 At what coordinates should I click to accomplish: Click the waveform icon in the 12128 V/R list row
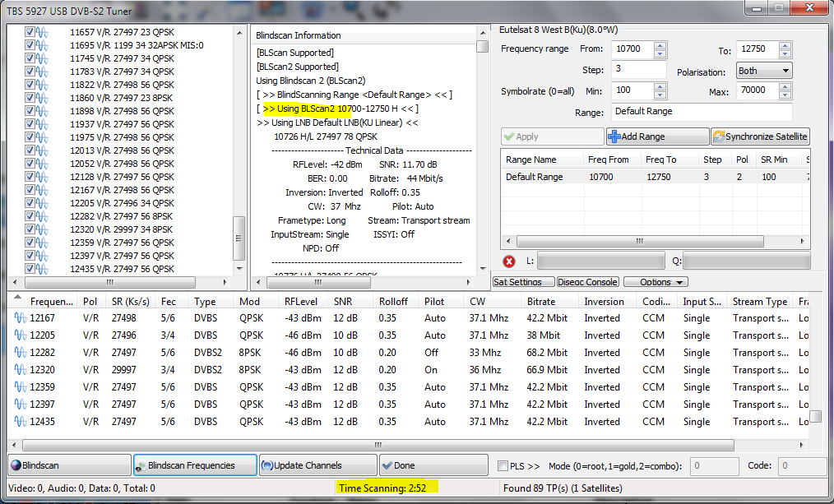tap(42, 177)
